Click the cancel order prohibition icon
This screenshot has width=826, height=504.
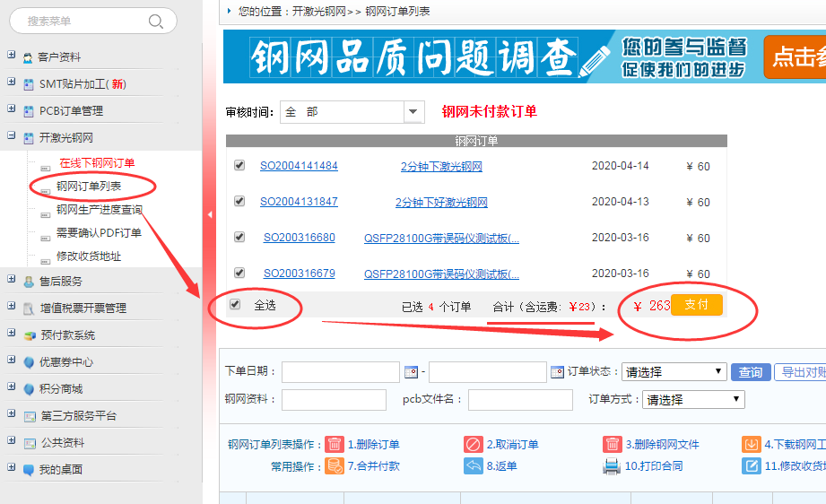474,444
